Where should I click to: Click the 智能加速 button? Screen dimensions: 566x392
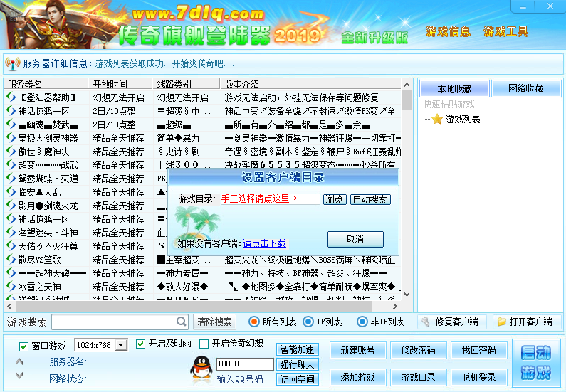coord(298,349)
